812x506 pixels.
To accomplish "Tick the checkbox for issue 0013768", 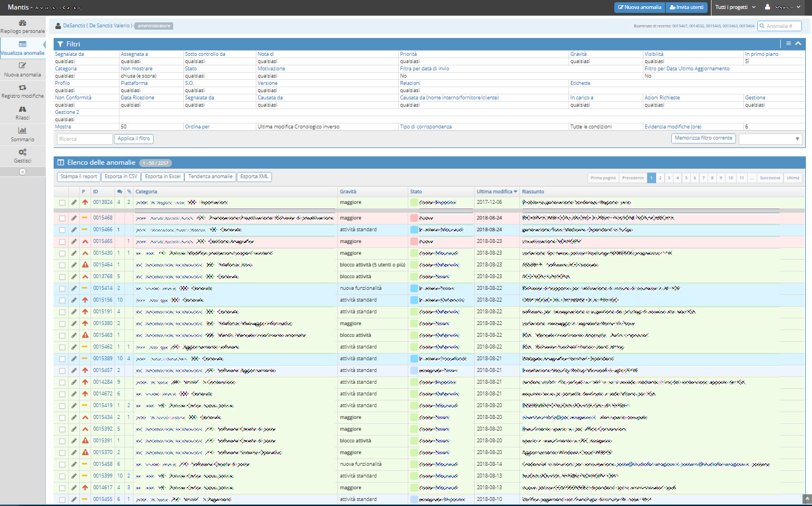I will point(62,277).
